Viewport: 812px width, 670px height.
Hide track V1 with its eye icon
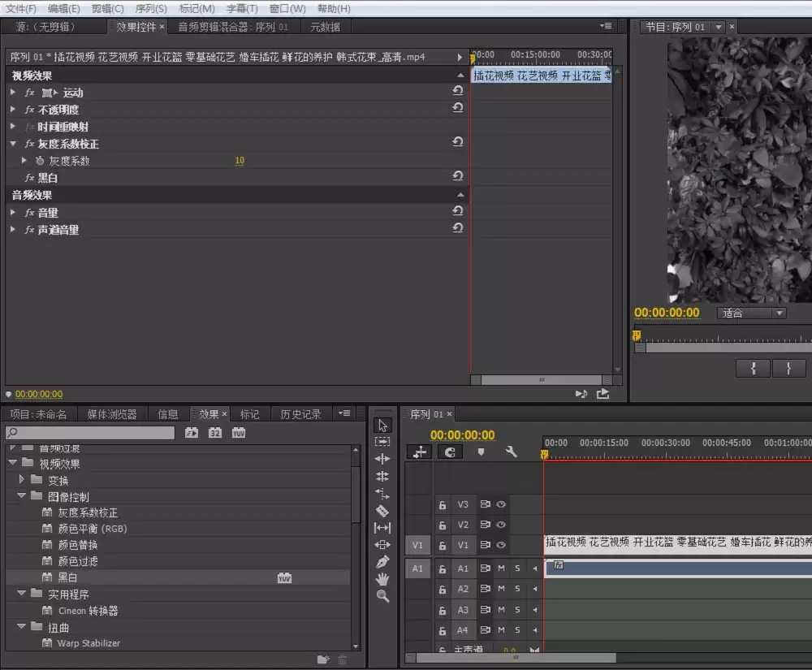tap(501, 545)
